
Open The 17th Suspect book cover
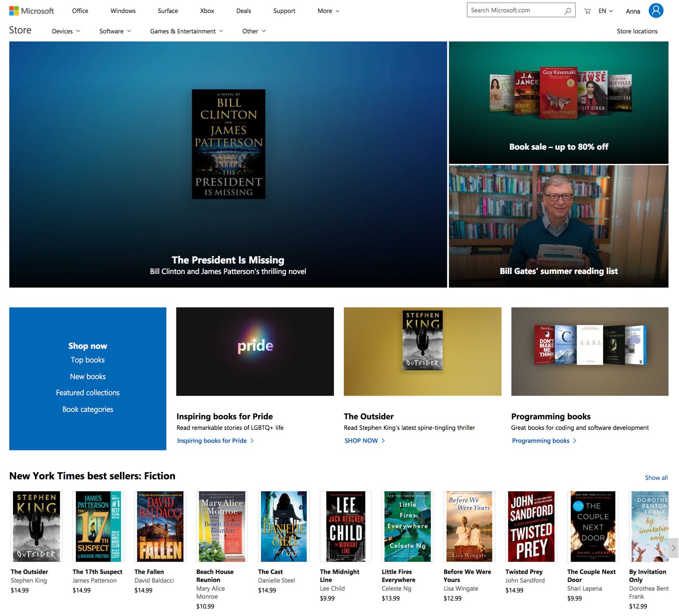[x=98, y=526]
